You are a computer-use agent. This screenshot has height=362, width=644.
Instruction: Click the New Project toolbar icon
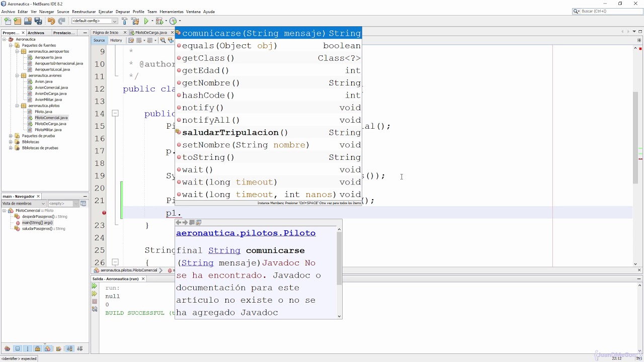[18, 21]
